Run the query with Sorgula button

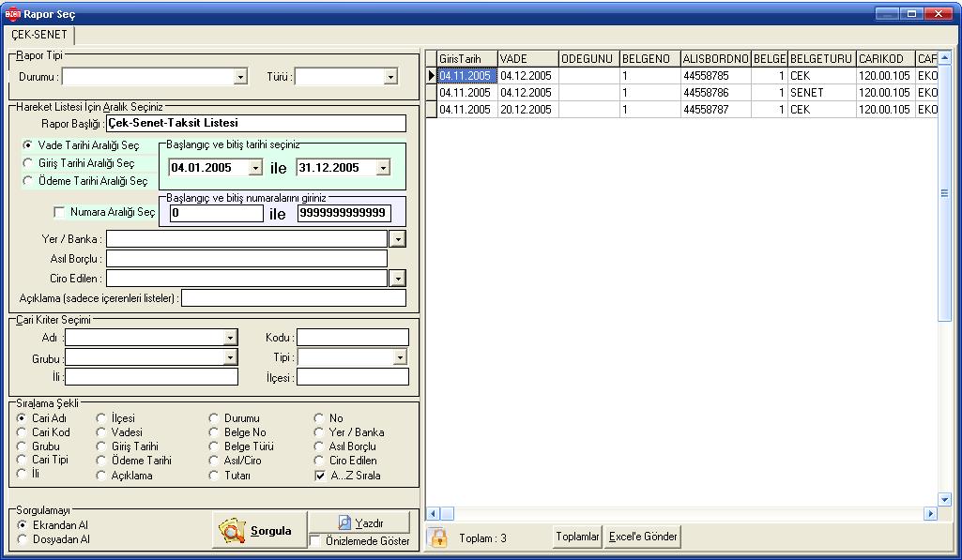point(260,531)
